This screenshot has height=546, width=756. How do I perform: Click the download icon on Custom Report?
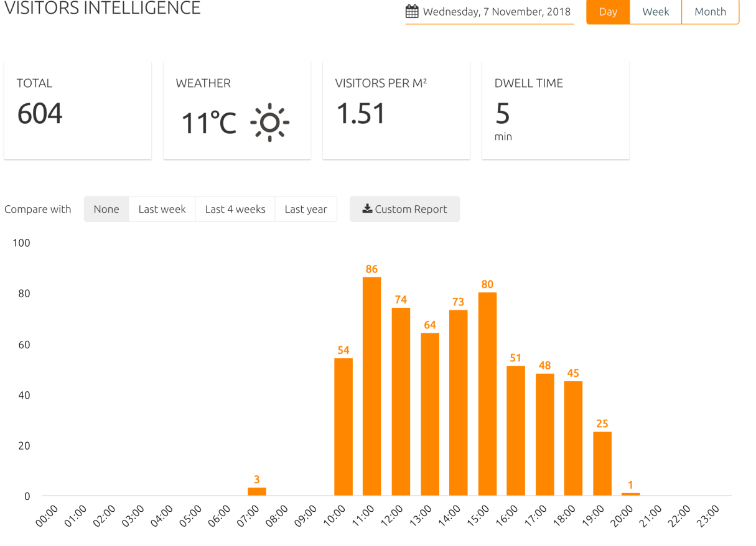pos(367,209)
